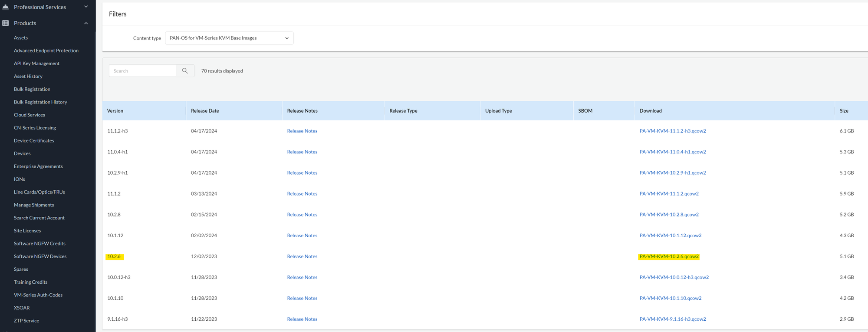This screenshot has width=868, height=332.
Task: Expand the Professional Services section
Action: click(86, 7)
